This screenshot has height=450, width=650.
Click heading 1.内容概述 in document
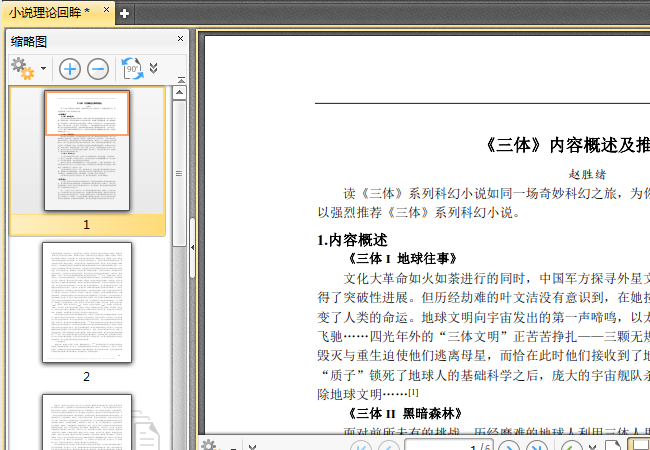tap(352, 240)
